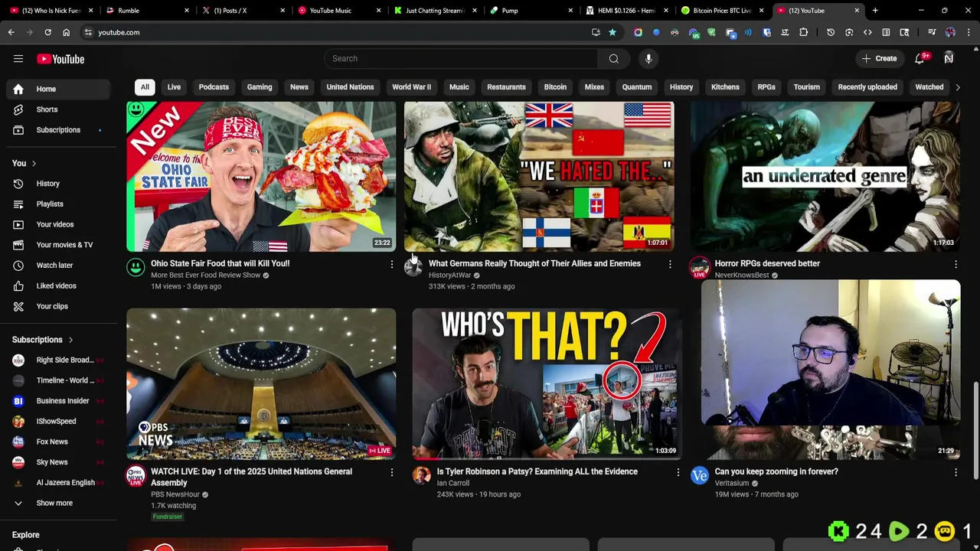The width and height of the screenshot is (980, 551).
Task: Click the YouTube search input field
Action: click(462, 59)
